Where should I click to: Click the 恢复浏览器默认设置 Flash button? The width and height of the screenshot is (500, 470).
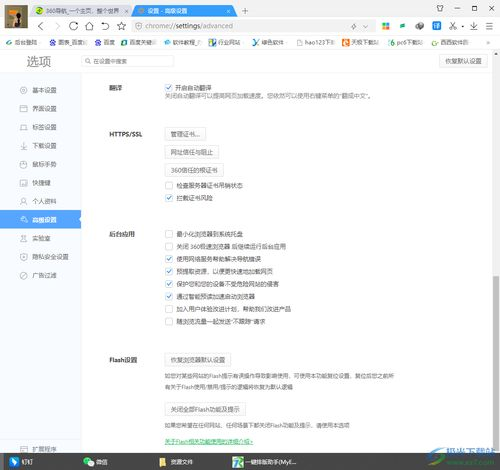pos(198,360)
